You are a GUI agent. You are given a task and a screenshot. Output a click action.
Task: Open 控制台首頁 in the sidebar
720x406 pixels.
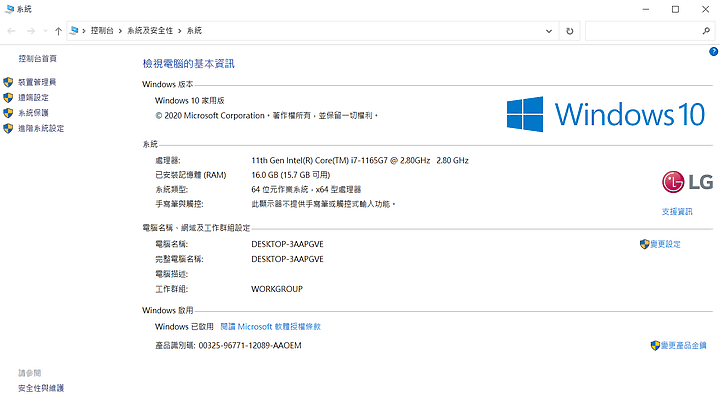38,58
